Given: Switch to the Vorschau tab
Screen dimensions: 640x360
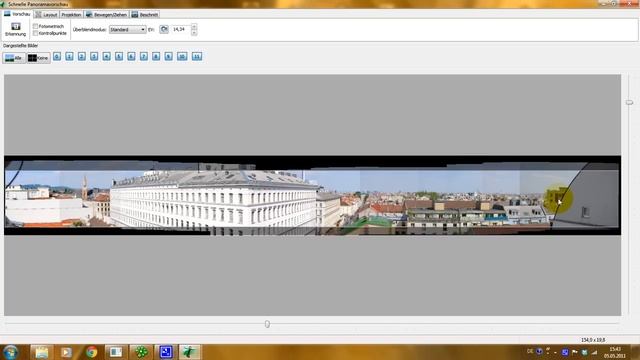Looking at the screenshot, I should [17, 14].
